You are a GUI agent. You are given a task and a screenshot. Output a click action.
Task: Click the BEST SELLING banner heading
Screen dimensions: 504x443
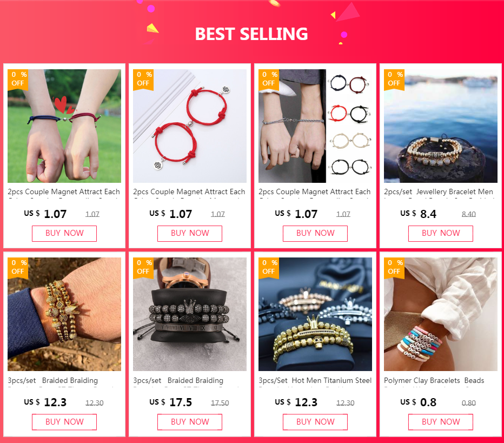(251, 34)
